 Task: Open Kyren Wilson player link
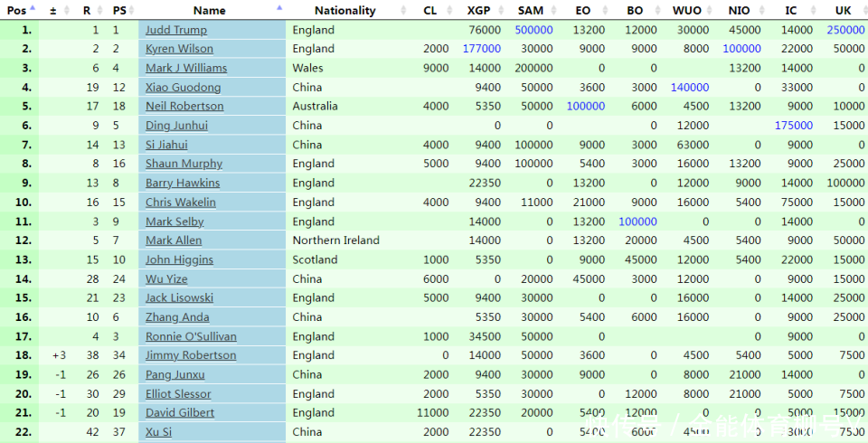click(x=179, y=49)
